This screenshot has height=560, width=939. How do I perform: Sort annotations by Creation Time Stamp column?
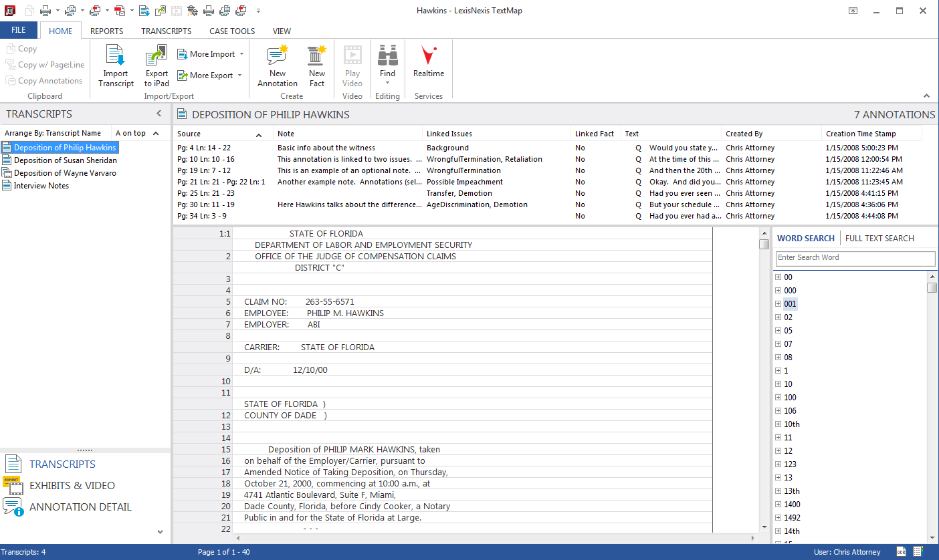pyautogui.click(x=871, y=134)
